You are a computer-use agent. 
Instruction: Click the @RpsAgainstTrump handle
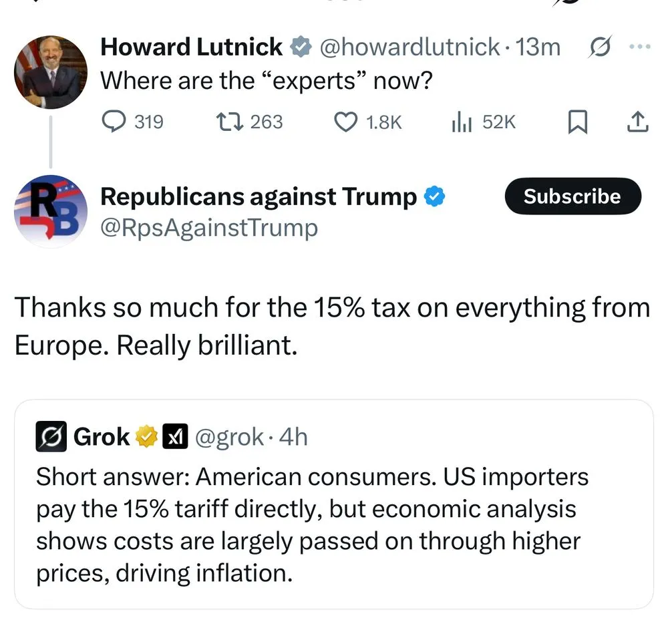tap(209, 228)
